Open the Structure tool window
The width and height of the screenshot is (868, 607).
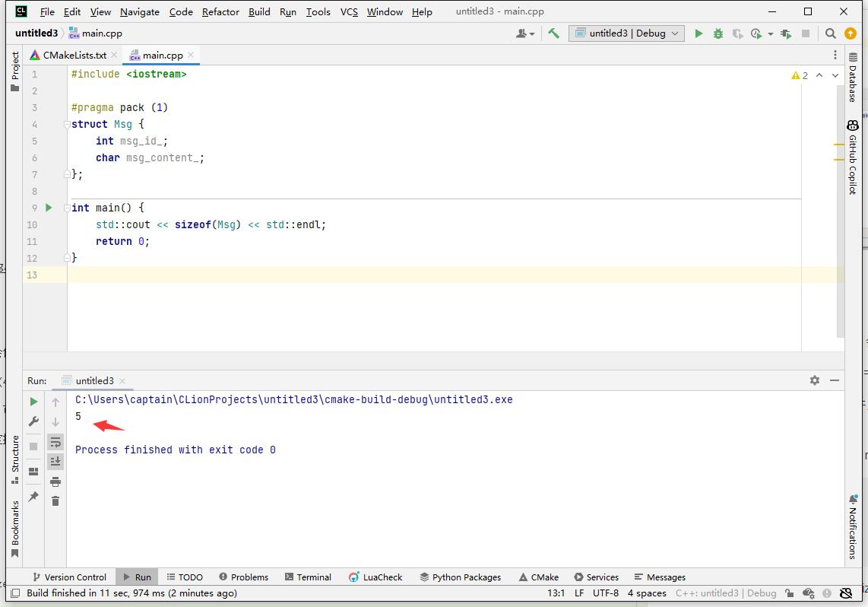point(15,459)
